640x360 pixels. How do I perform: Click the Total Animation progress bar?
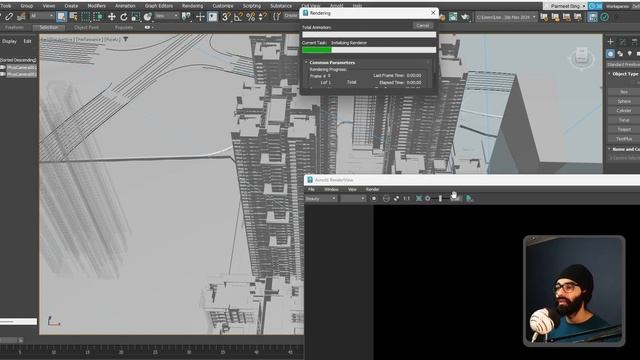pyautogui.click(x=369, y=35)
